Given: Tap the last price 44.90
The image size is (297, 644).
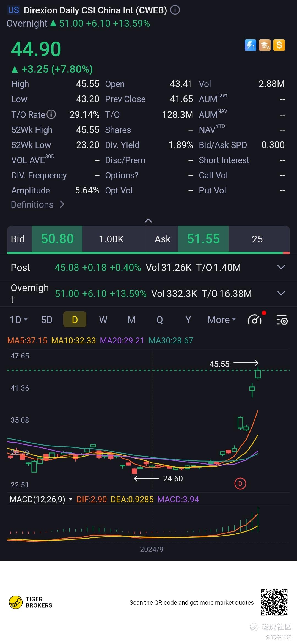Looking at the screenshot, I should click(36, 49).
